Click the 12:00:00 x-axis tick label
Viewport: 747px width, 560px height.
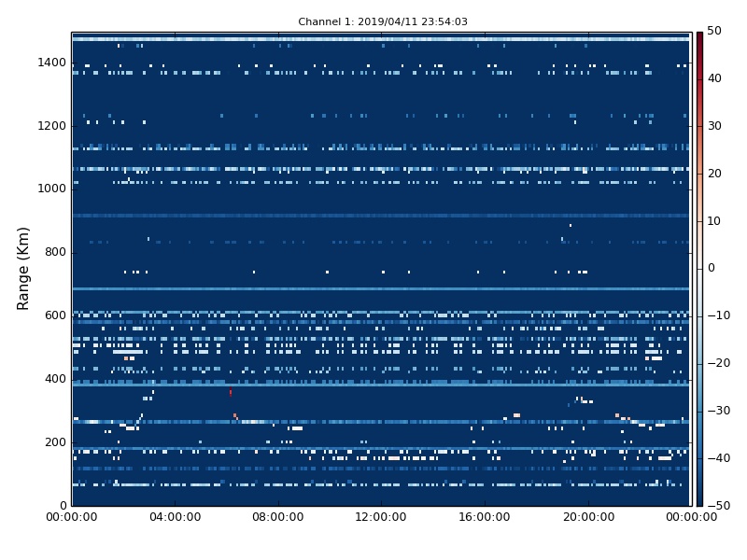tap(381, 517)
